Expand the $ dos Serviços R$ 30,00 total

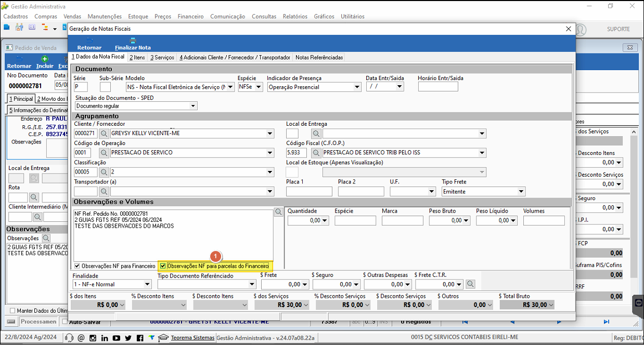305,305
